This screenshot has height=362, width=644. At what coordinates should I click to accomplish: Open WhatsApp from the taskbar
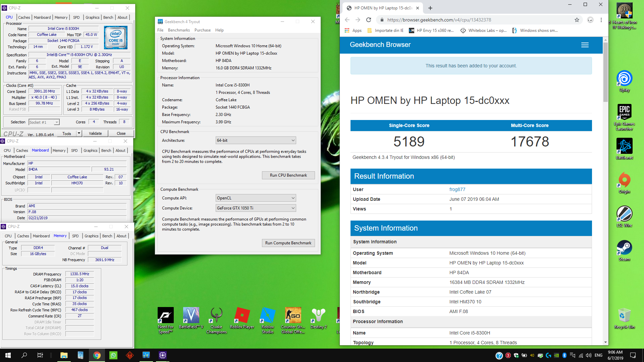pos(113,355)
